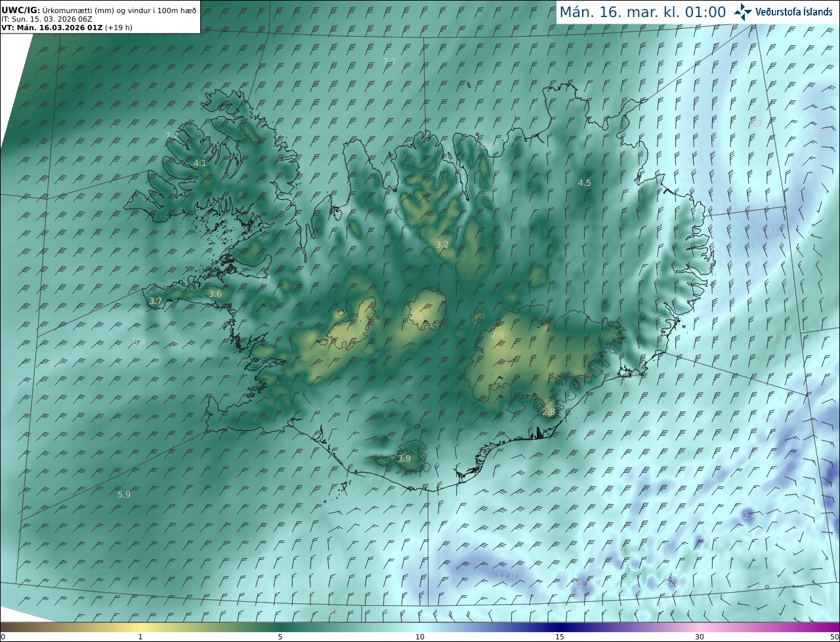Click the 12.0 value south of Iceland
This screenshot has width=840, height=642.
505,576
